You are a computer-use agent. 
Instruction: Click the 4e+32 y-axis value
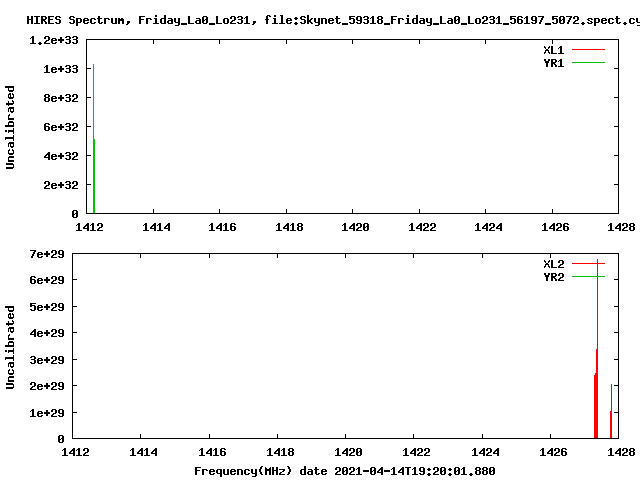61,156
